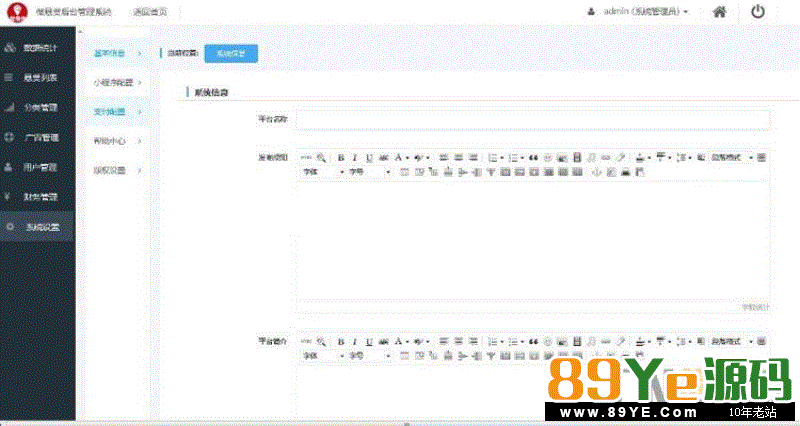Image resolution: width=800 pixels, height=426 pixels.
Task: Pick font color A in 发布须知 editor
Action: [399, 158]
